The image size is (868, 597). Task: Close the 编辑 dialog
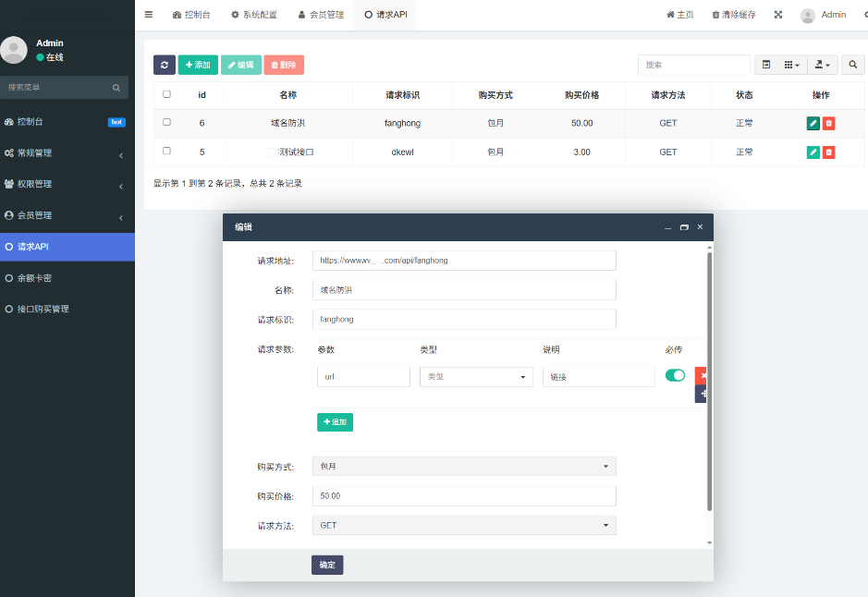coord(701,226)
